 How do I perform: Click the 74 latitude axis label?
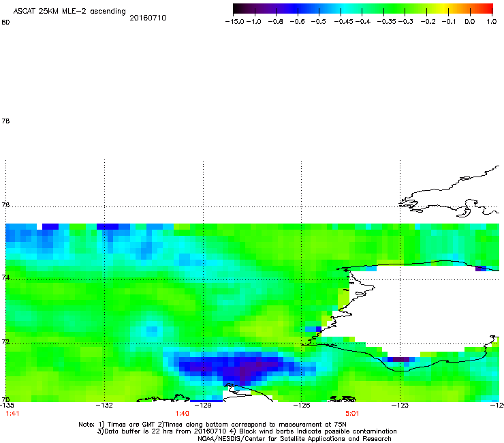5,277
